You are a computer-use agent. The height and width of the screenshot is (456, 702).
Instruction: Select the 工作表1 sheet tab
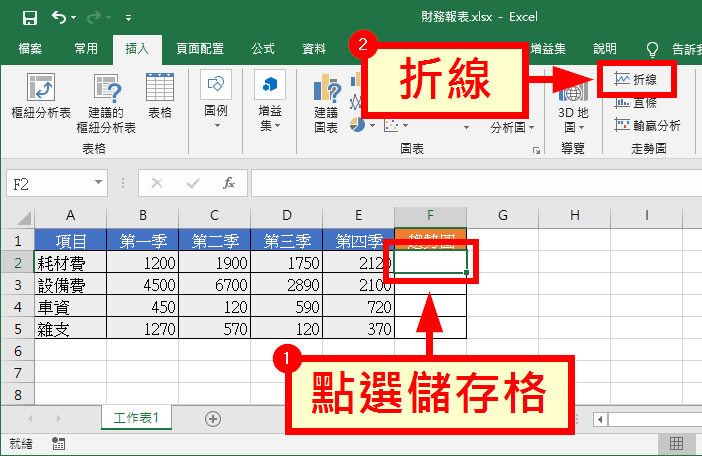point(136,418)
